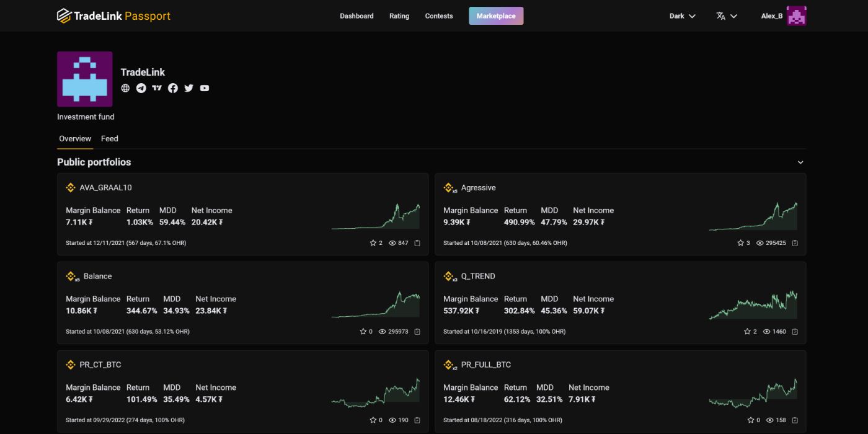Click the TradingView icon under TradeLink
868x434 pixels.
click(x=157, y=87)
